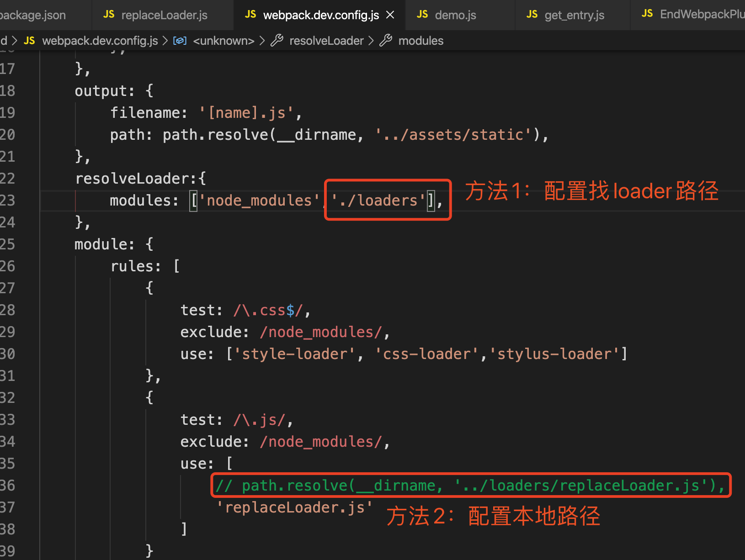Click wrench icon beside resolveLoader breadcrumb
The height and width of the screenshot is (560, 745).
tap(277, 41)
